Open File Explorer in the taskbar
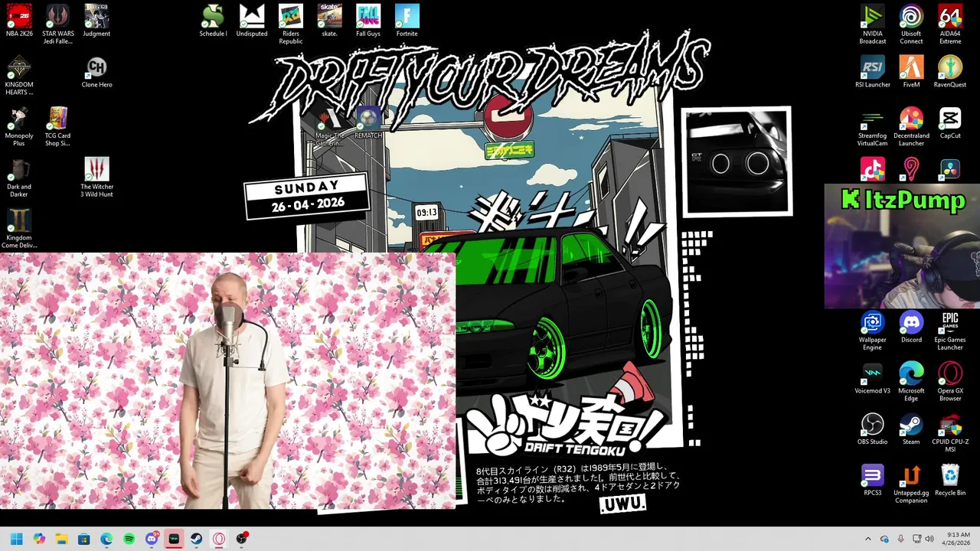This screenshot has height=551, width=980. (61, 539)
